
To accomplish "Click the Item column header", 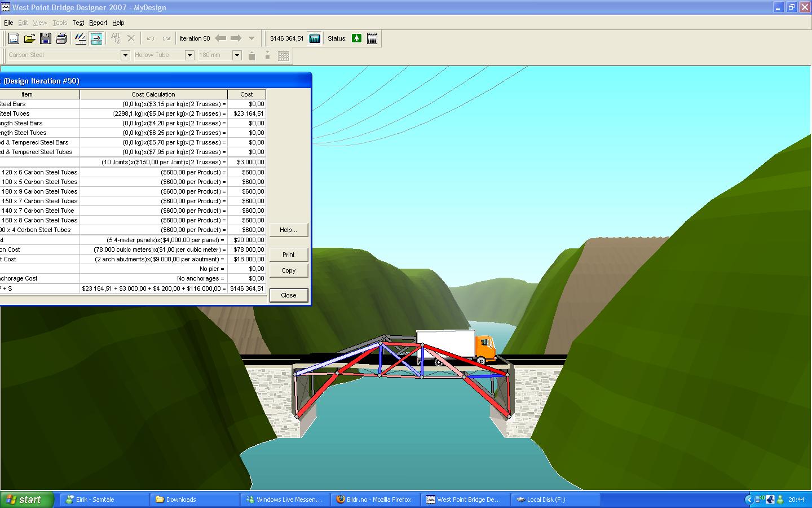I will 39,94.
